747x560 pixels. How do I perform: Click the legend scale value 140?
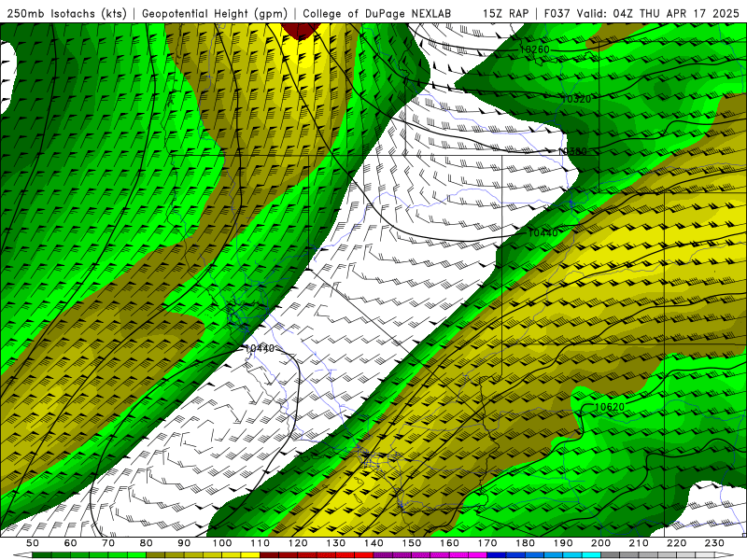(x=373, y=543)
